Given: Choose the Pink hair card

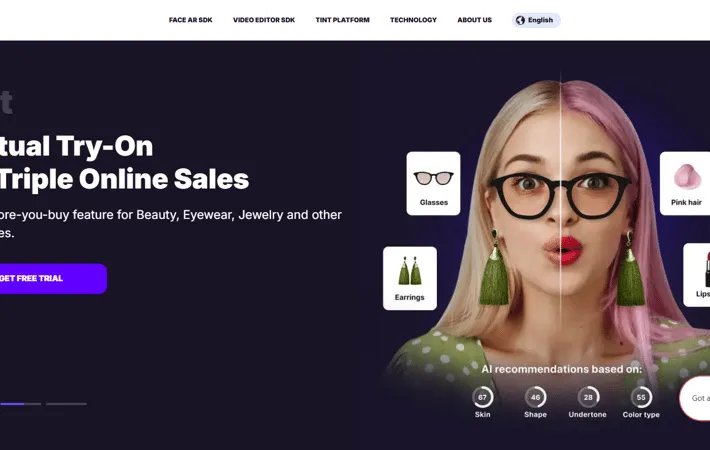Looking at the screenshot, I should 685,183.
